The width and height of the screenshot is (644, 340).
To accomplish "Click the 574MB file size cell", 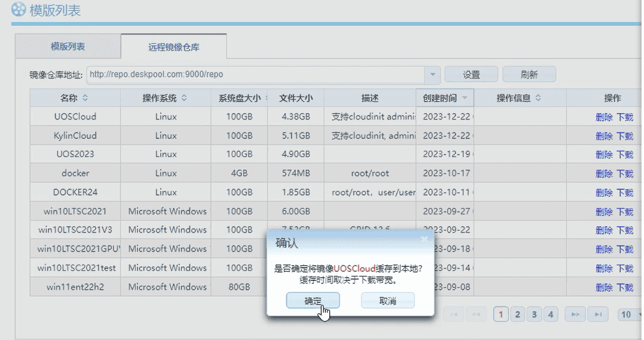I will click(296, 173).
